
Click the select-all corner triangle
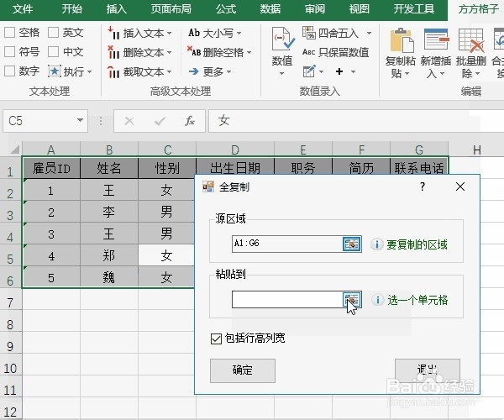tap(15, 150)
